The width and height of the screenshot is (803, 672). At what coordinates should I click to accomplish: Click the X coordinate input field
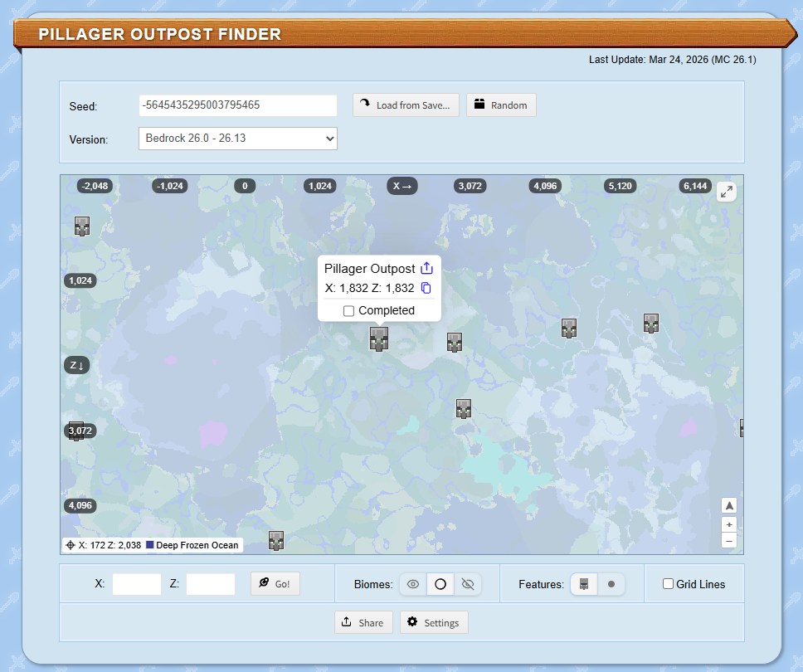pyautogui.click(x=137, y=584)
